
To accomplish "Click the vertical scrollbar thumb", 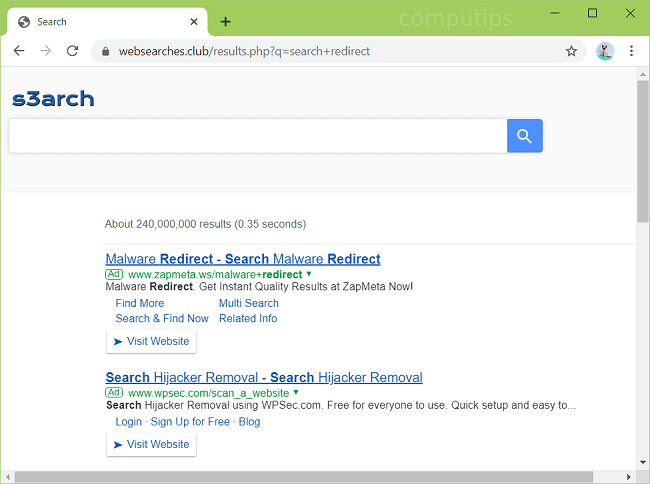I will 643,151.
